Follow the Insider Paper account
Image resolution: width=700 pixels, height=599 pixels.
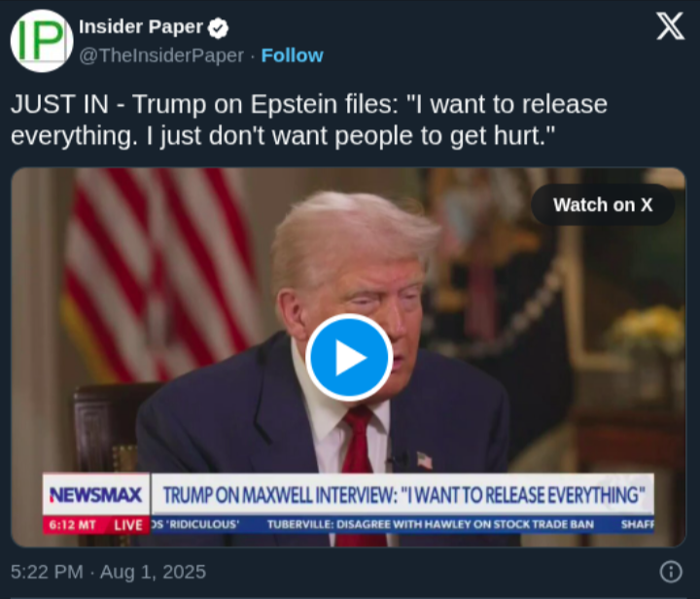(292, 55)
